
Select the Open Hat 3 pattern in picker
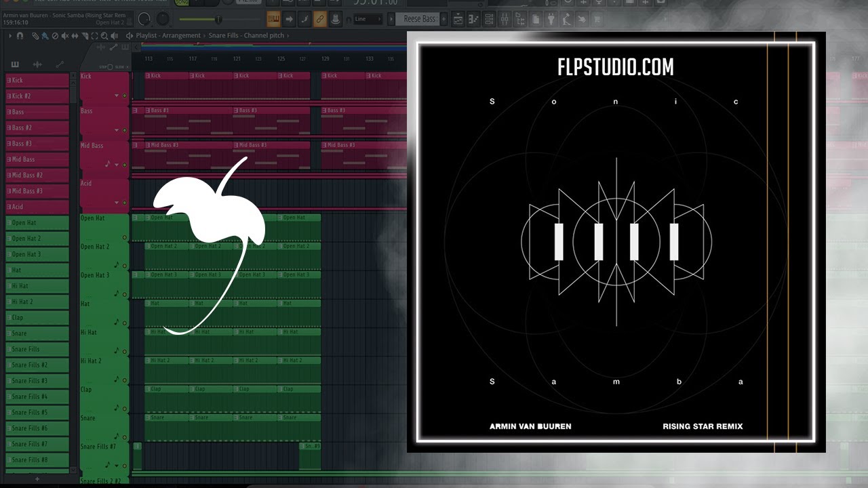(x=37, y=254)
